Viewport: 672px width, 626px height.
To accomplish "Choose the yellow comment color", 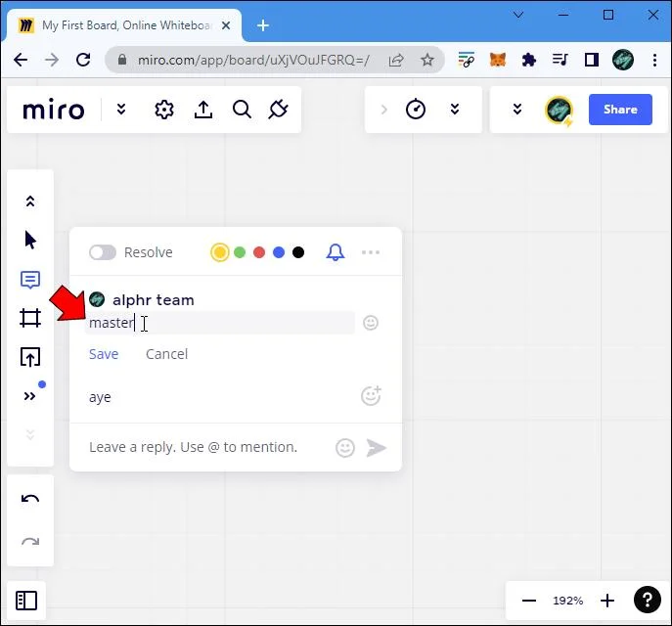I will [x=220, y=252].
